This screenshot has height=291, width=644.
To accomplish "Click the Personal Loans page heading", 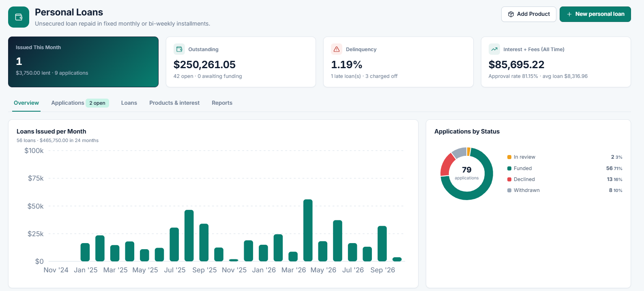I will [69, 12].
